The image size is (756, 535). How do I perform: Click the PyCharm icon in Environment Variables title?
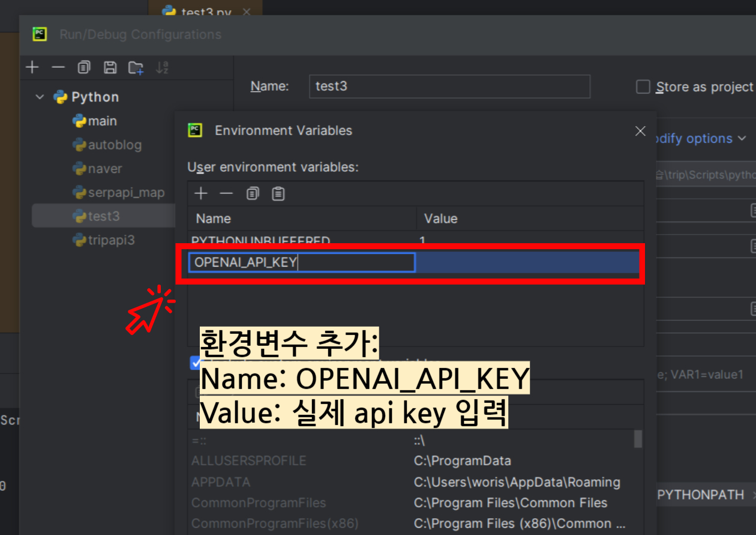tap(194, 130)
